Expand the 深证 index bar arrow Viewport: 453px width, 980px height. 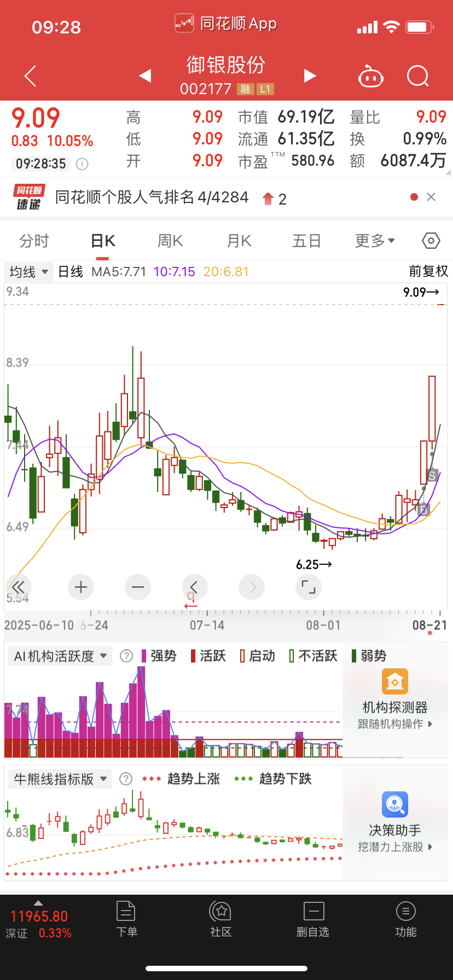tap(38, 903)
